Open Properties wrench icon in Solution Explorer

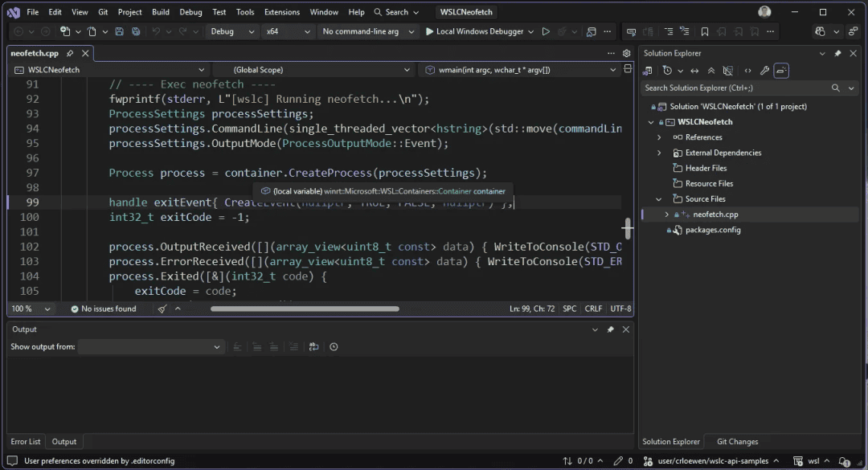click(x=764, y=71)
